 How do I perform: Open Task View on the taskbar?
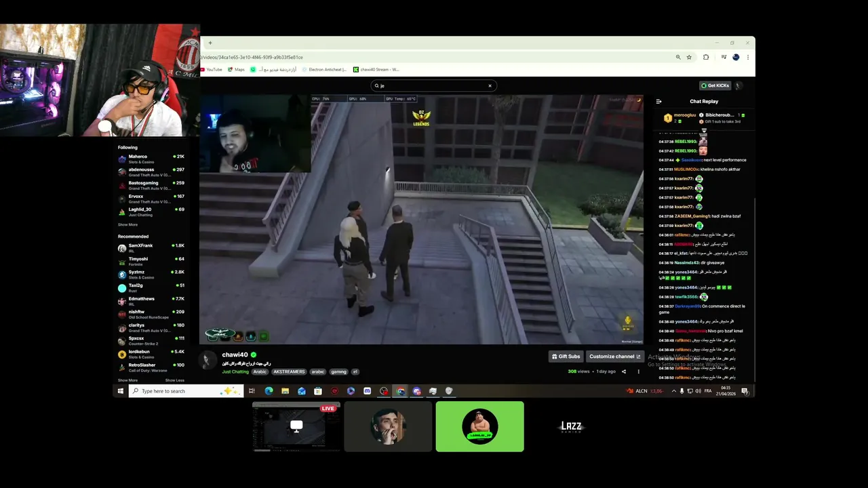tap(252, 391)
